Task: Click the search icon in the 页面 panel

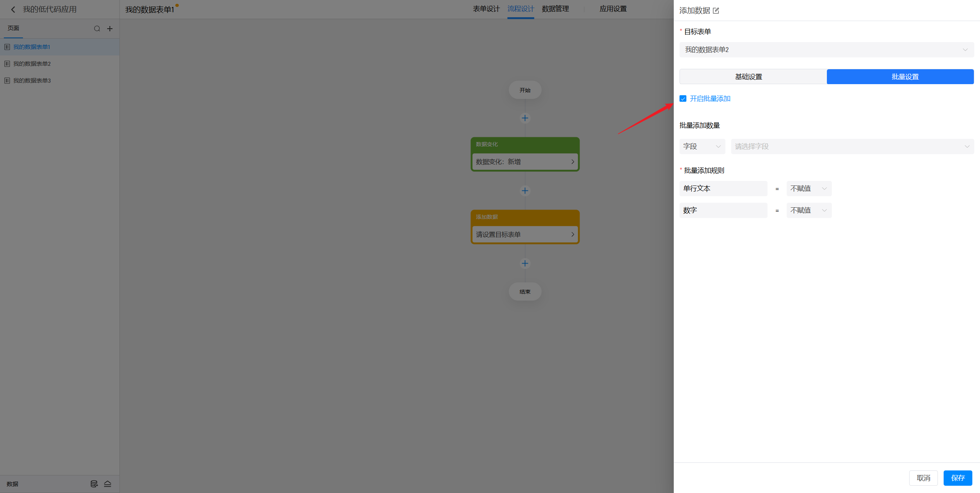Action: [x=97, y=29]
